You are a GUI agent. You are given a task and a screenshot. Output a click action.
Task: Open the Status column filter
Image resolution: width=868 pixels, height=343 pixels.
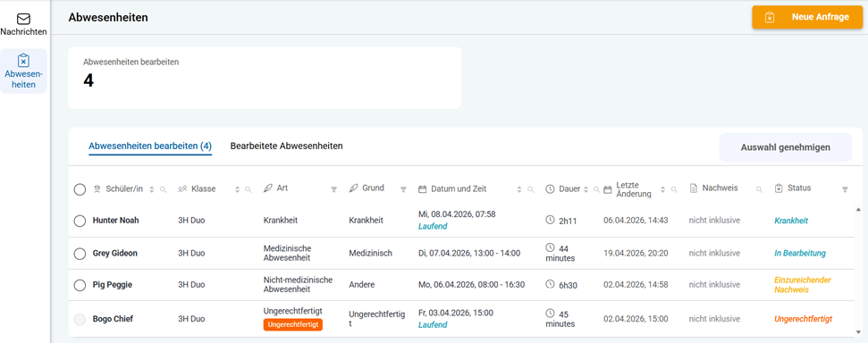845,189
